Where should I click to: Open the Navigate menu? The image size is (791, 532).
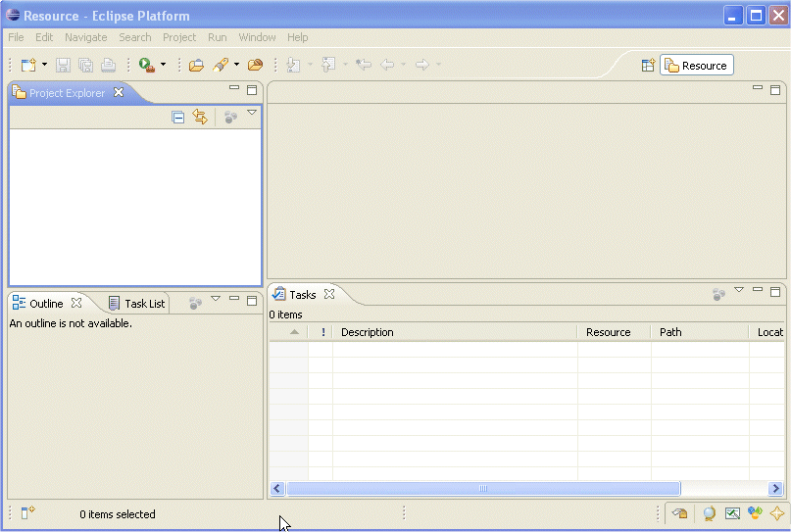[85, 37]
